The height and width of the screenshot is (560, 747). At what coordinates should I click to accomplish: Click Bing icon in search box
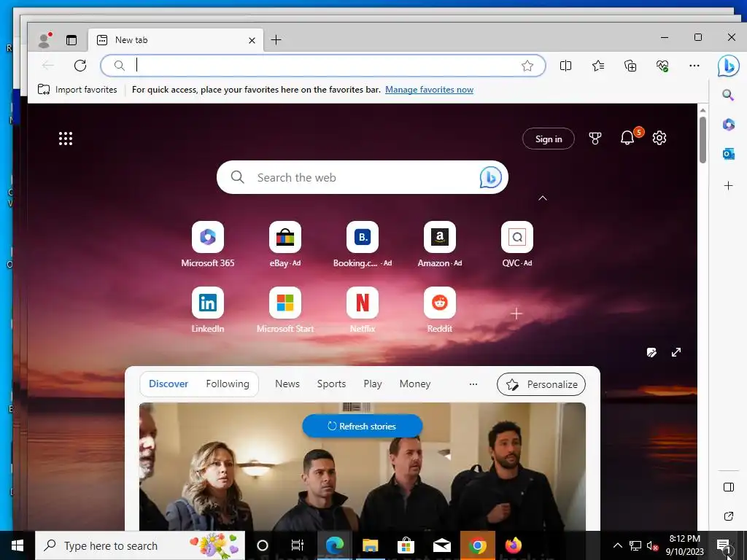(491, 178)
